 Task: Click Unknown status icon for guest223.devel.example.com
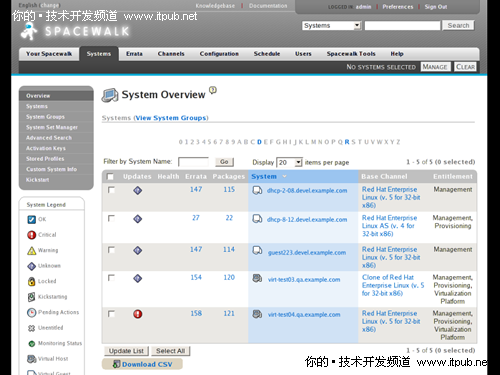click(x=138, y=250)
